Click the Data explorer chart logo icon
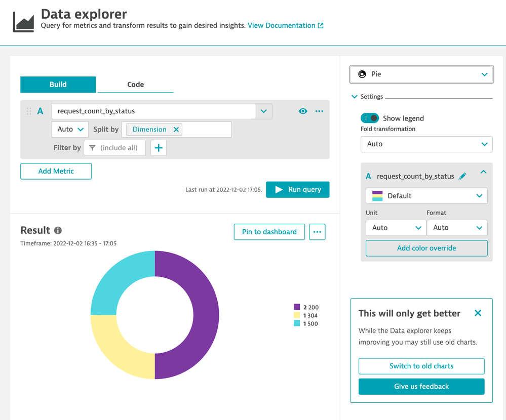Viewport: 506px width, 420px height. point(23,21)
